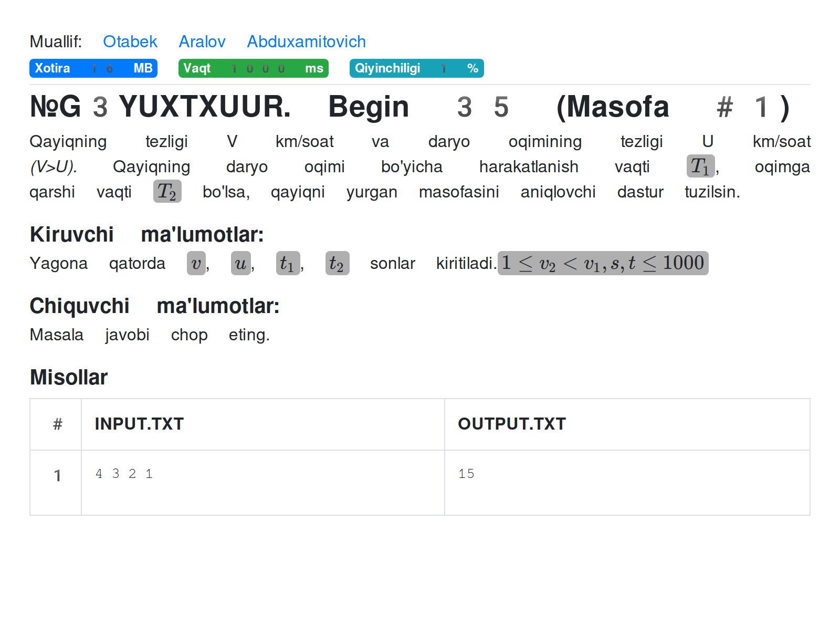Click the Aralov author link
Viewport: 840px width, 625px height.
(202, 41)
